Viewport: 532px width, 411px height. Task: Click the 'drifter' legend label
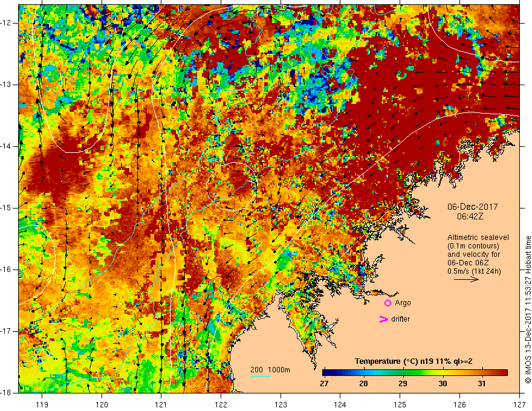coord(400,319)
